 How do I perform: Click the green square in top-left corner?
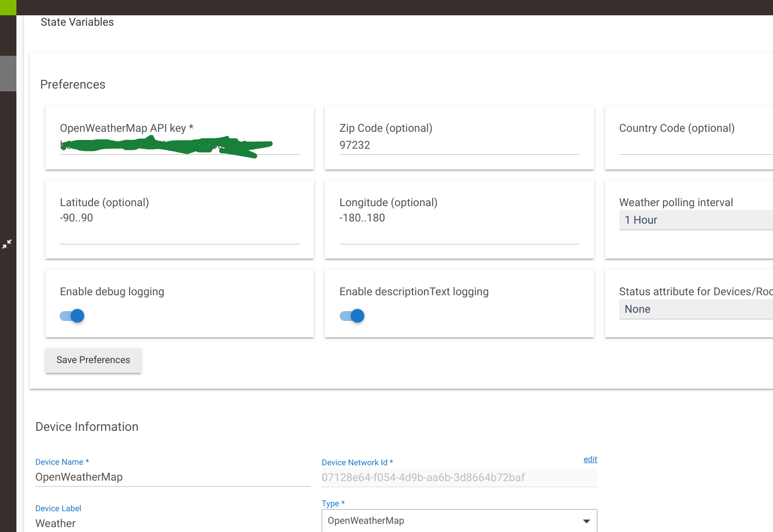coord(8,8)
